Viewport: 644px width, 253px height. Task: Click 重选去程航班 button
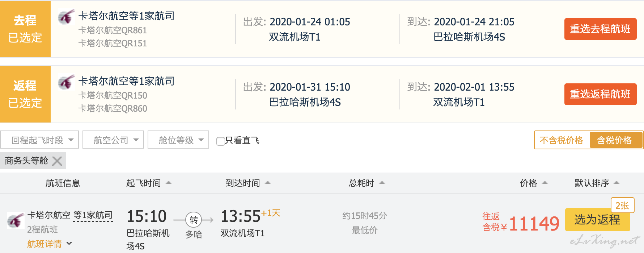point(600,29)
